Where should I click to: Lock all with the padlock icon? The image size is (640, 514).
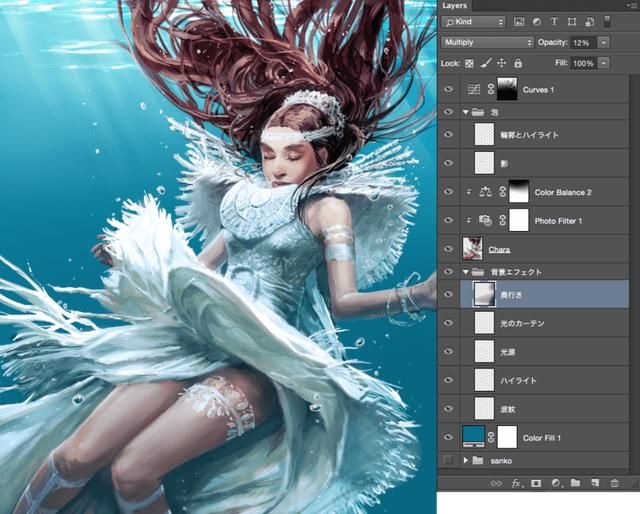[x=518, y=63]
